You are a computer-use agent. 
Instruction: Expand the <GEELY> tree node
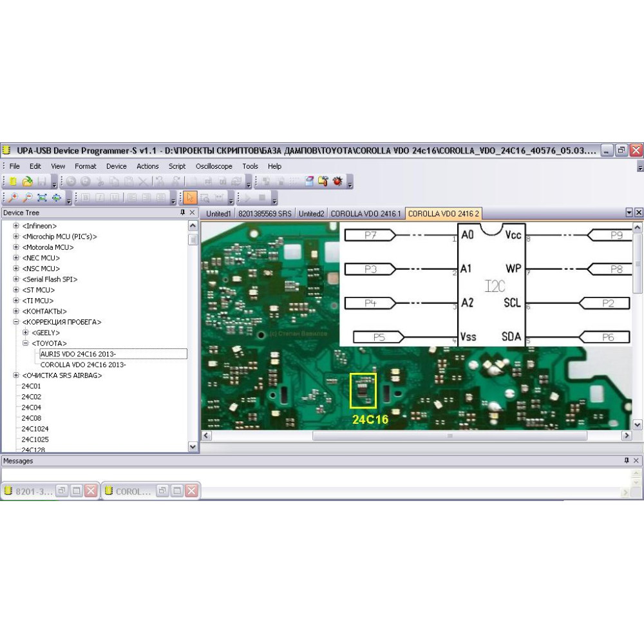(26, 332)
